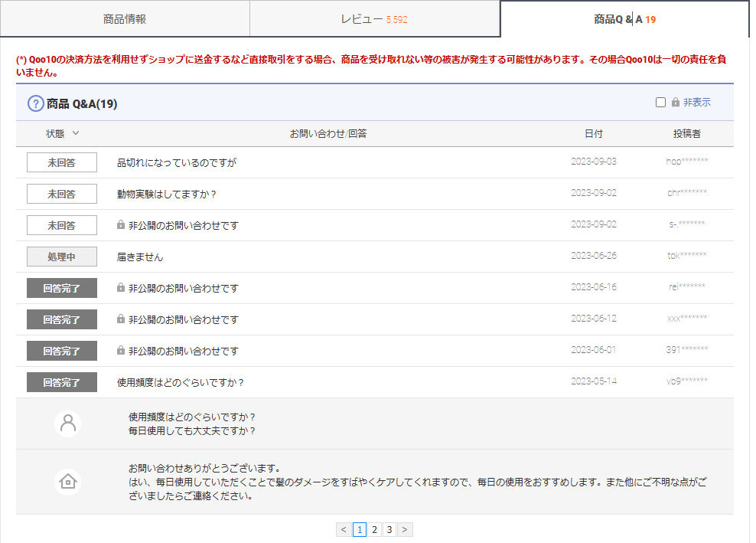Image resolution: width=756 pixels, height=543 pixels.
Task: Expand the 状態 filter dropdown arrow
Action: (75, 133)
